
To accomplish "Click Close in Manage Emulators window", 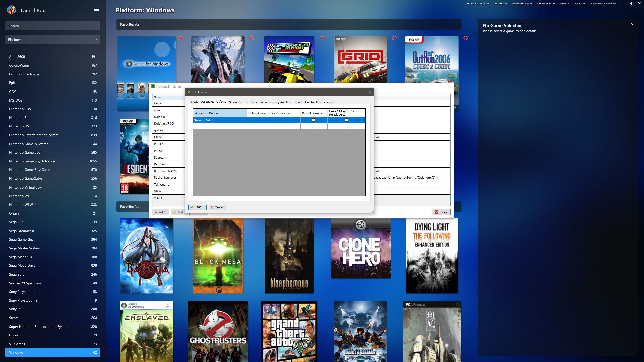I will click(x=441, y=212).
